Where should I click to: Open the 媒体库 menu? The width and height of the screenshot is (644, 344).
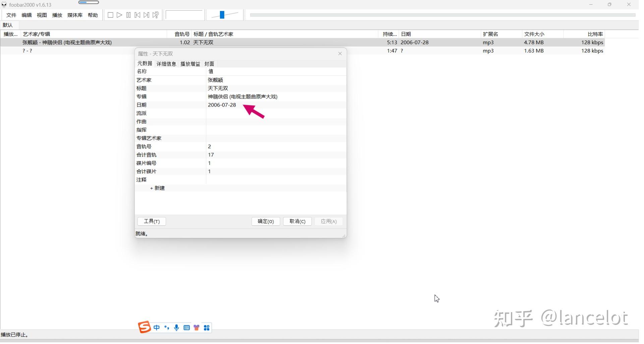[x=75, y=15]
